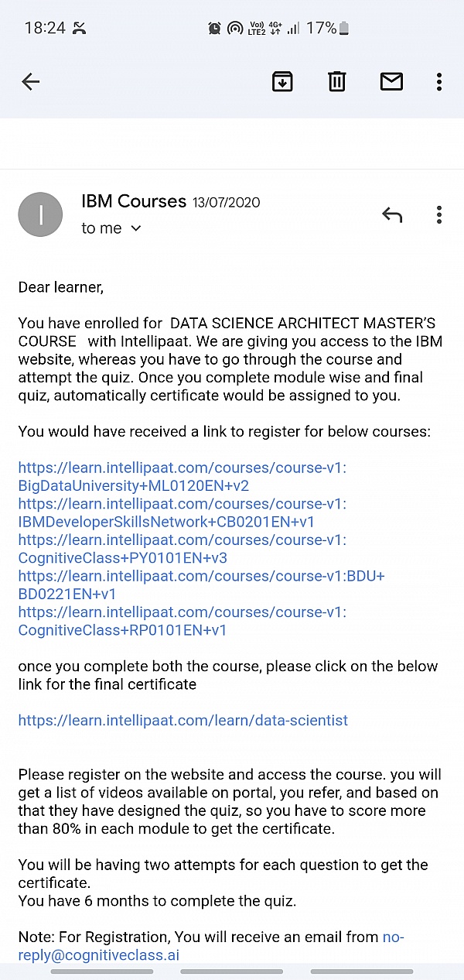Tap the Wi-Fi hotspot icon in the status bar

click(236, 27)
